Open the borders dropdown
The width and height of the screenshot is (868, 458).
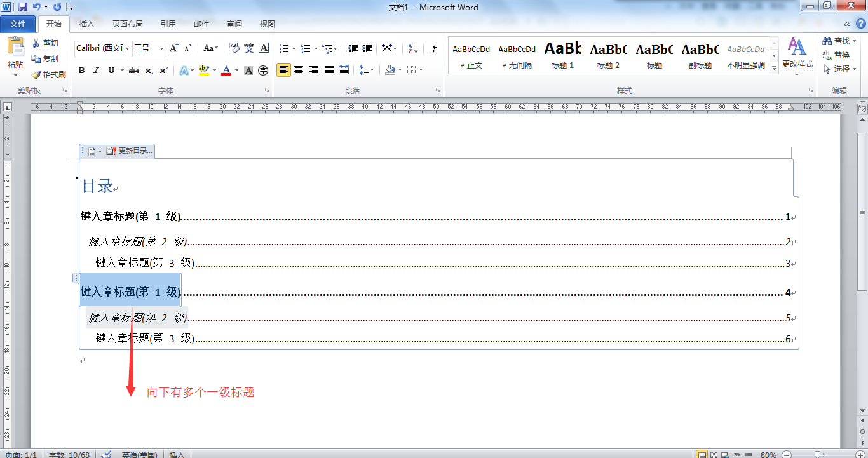coord(421,70)
